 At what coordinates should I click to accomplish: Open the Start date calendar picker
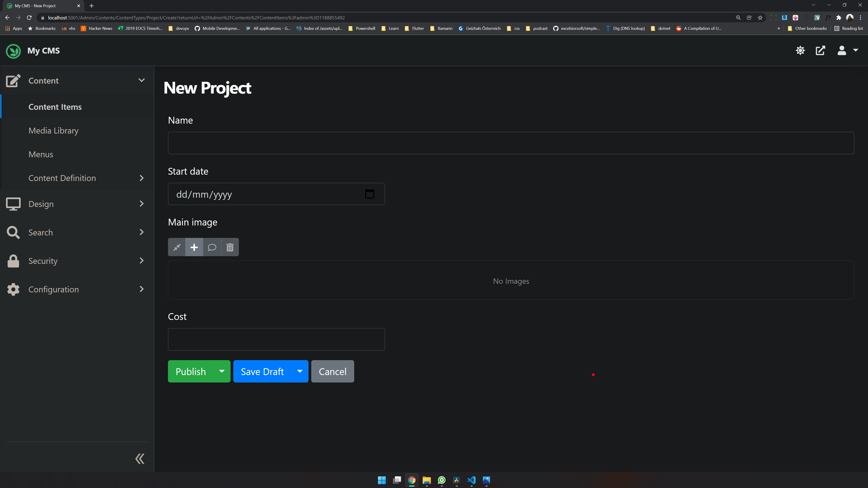(369, 194)
